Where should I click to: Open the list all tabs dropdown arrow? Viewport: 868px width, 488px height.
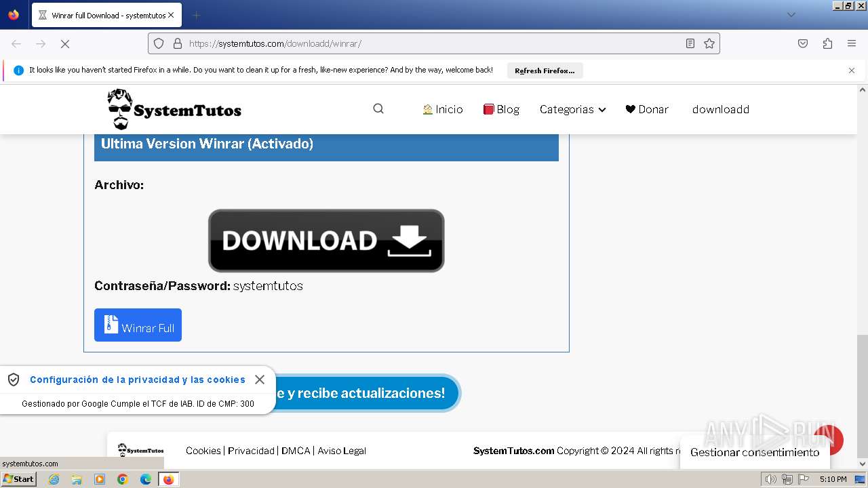coord(791,15)
